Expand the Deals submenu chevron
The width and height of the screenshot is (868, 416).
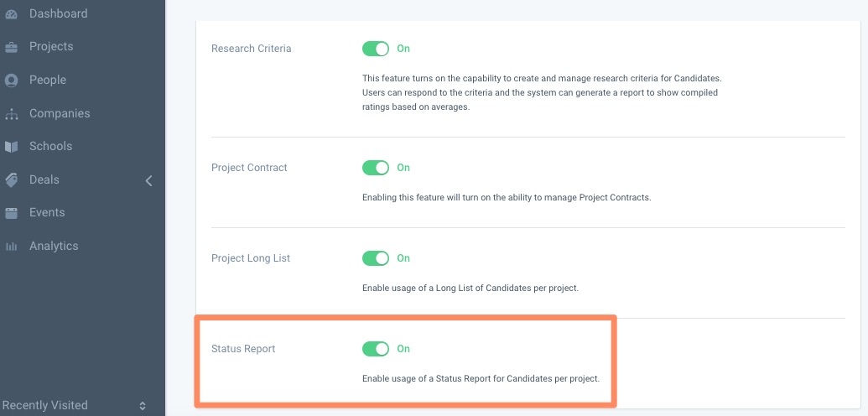[148, 180]
